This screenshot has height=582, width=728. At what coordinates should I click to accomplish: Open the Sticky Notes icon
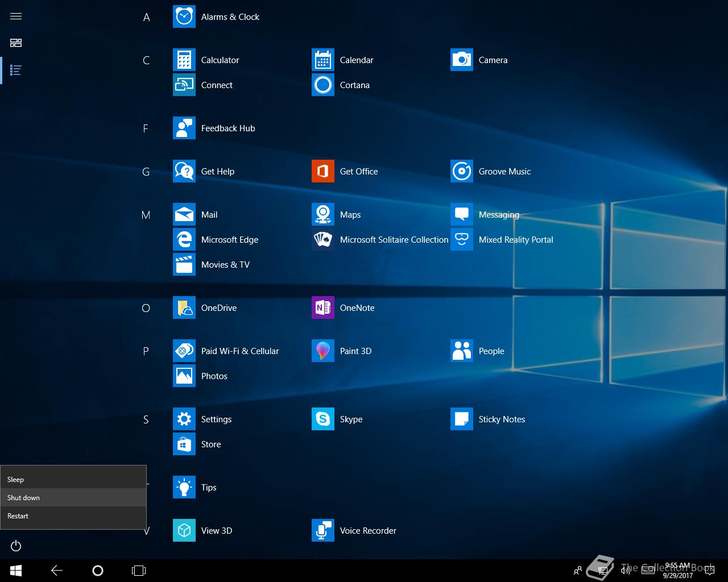pyautogui.click(x=462, y=419)
